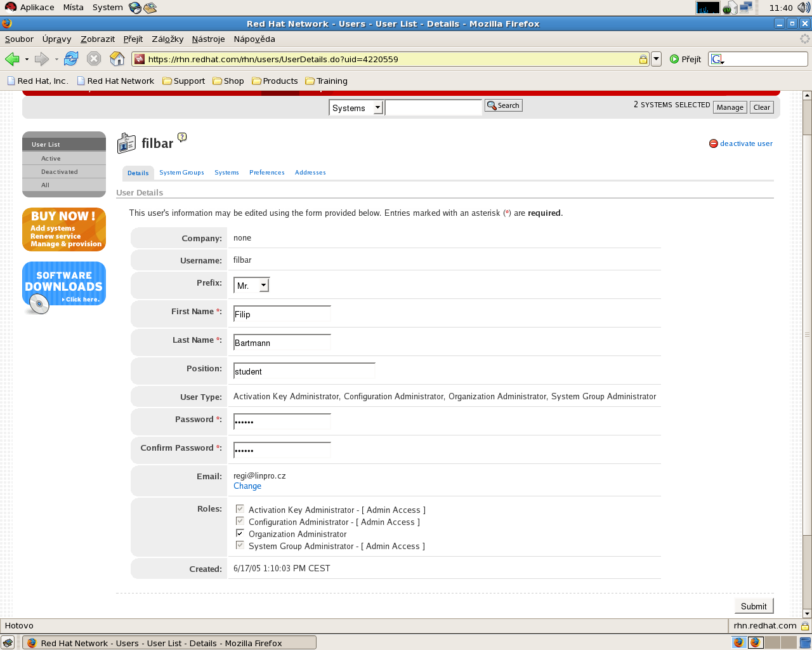812x650 pixels.
Task: Click the scrollbar up arrow
Action: (807, 95)
